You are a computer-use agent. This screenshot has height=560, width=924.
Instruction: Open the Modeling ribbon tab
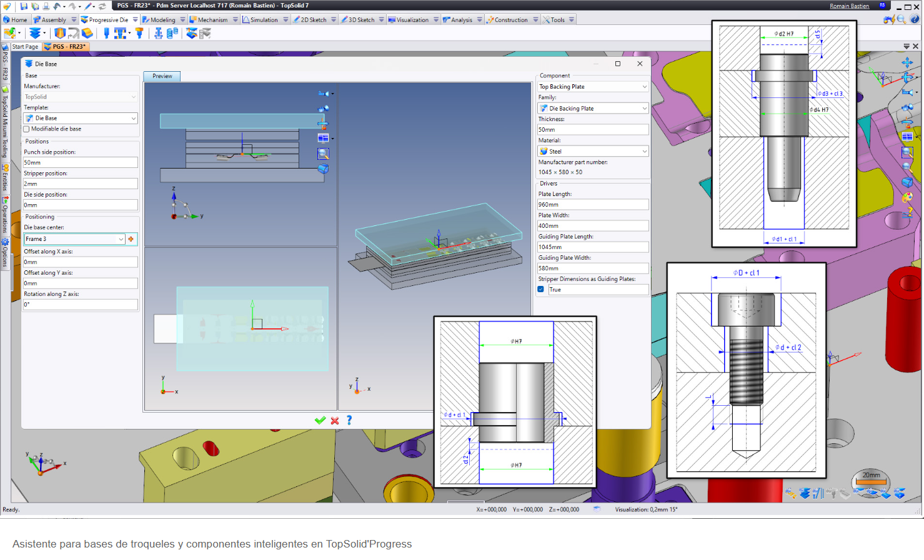[162, 20]
